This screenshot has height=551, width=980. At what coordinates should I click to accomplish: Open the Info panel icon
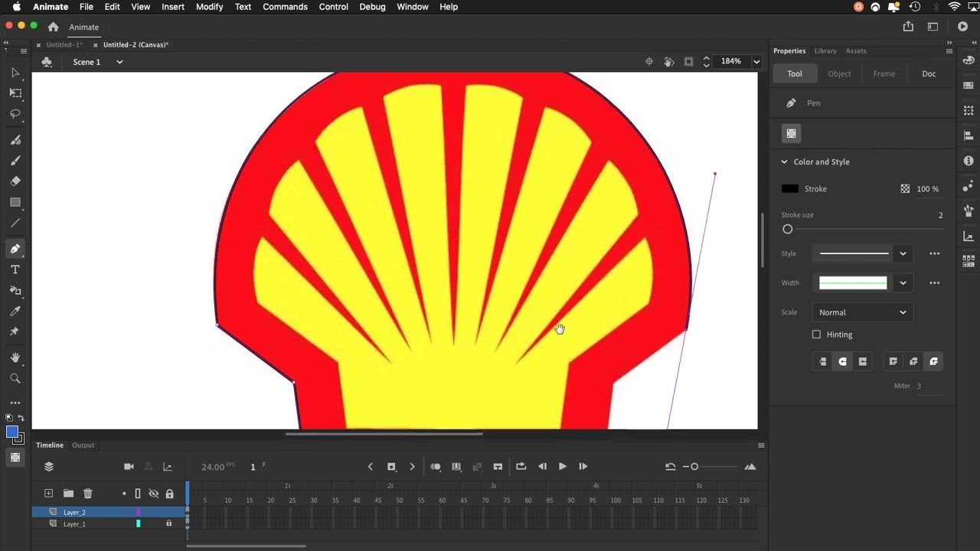click(969, 161)
